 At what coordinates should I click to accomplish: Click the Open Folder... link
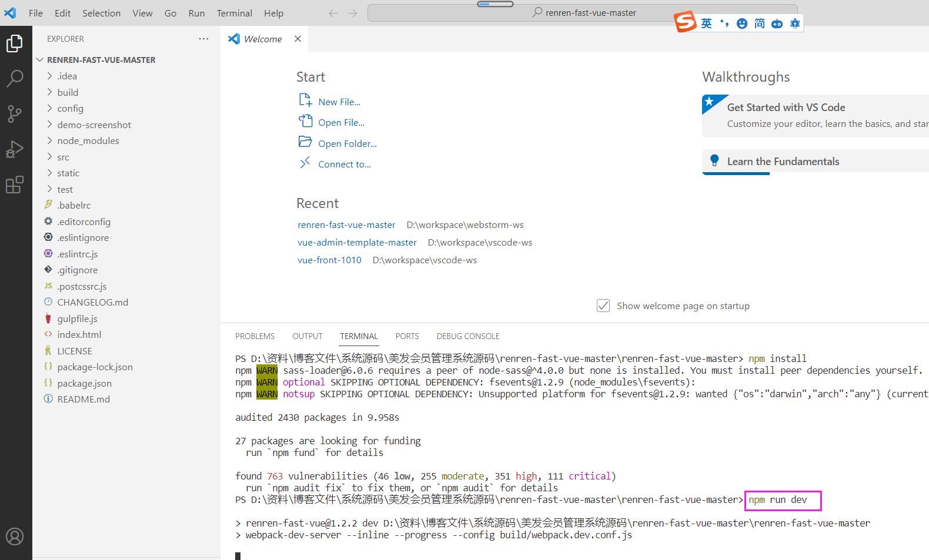tap(347, 143)
